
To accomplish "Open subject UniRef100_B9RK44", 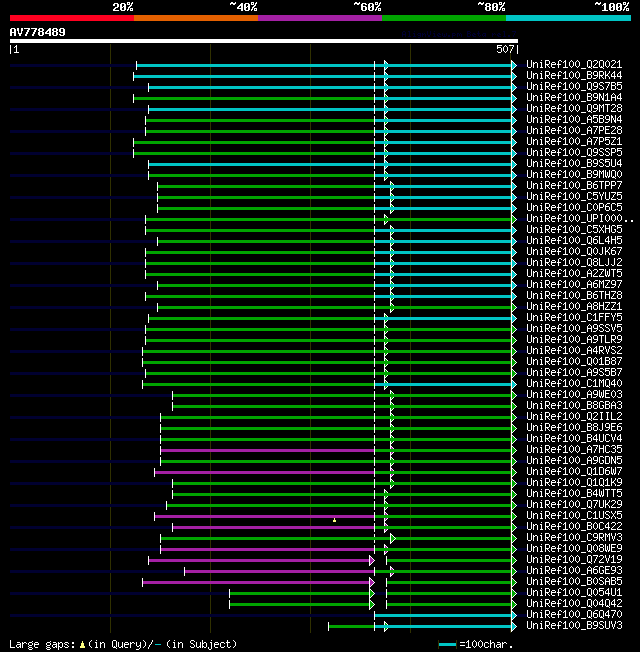I will [574, 75].
